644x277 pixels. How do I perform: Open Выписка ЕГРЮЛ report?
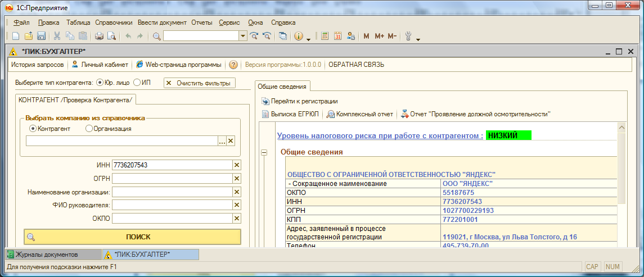[x=290, y=114]
